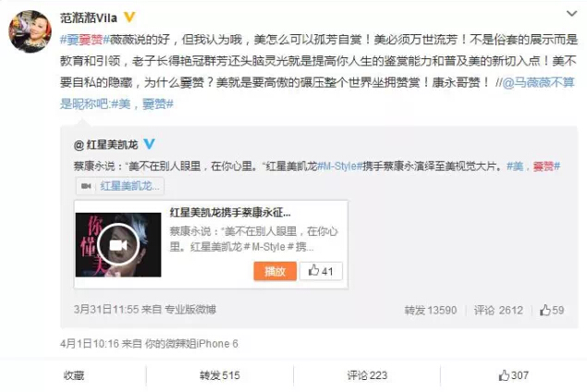Like this post with thumbs-up 307
587x392 pixels.
[x=514, y=375]
